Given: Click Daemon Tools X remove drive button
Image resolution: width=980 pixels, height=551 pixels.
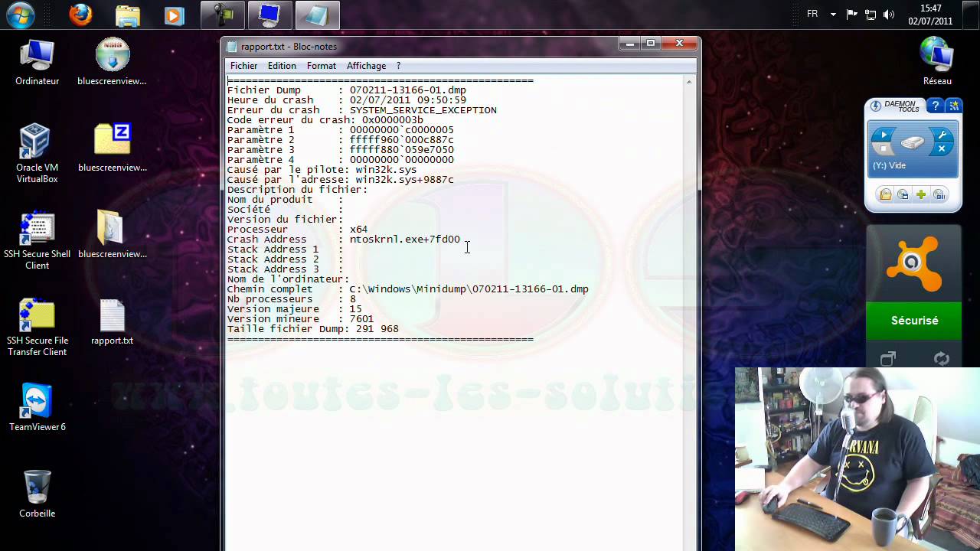Looking at the screenshot, I should pos(942,148).
